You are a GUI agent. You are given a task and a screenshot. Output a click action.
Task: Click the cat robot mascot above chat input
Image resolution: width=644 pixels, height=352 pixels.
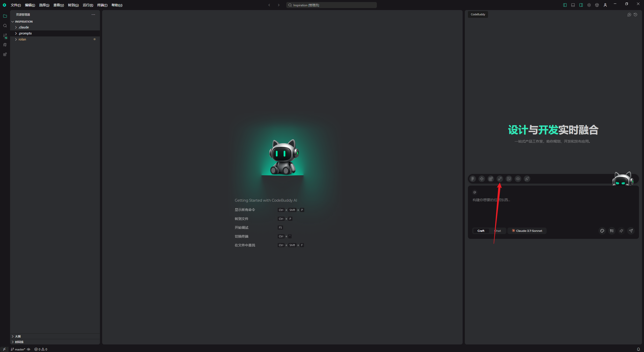coord(623,179)
